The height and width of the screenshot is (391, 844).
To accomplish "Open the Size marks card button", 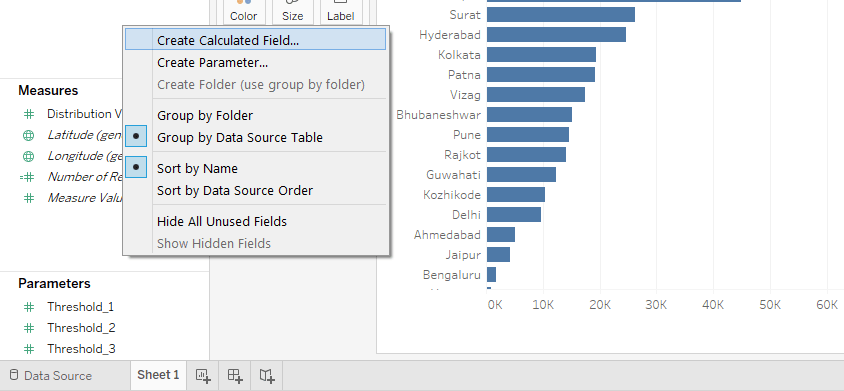I will coord(292,12).
